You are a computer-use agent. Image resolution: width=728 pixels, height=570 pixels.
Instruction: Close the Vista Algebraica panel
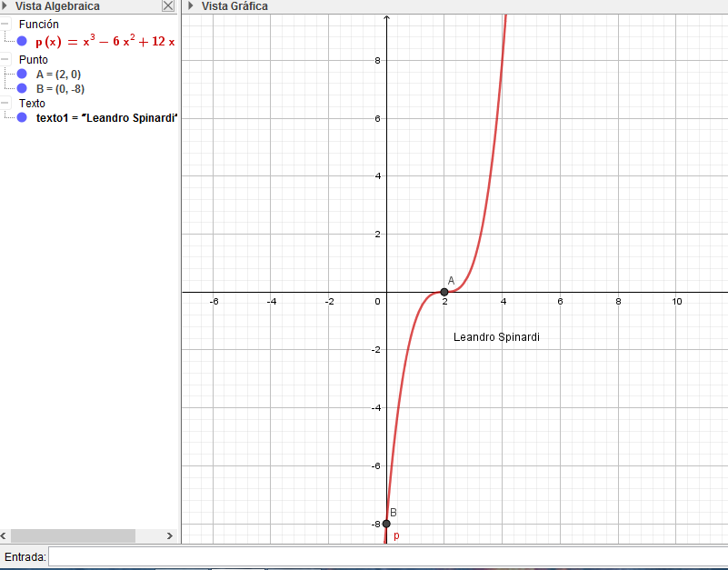click(x=168, y=6)
